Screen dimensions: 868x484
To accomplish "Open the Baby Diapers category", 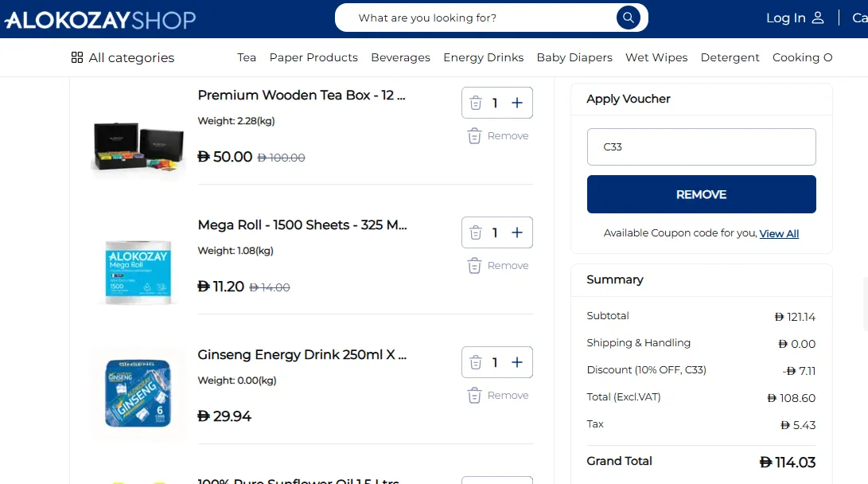I will coord(574,57).
